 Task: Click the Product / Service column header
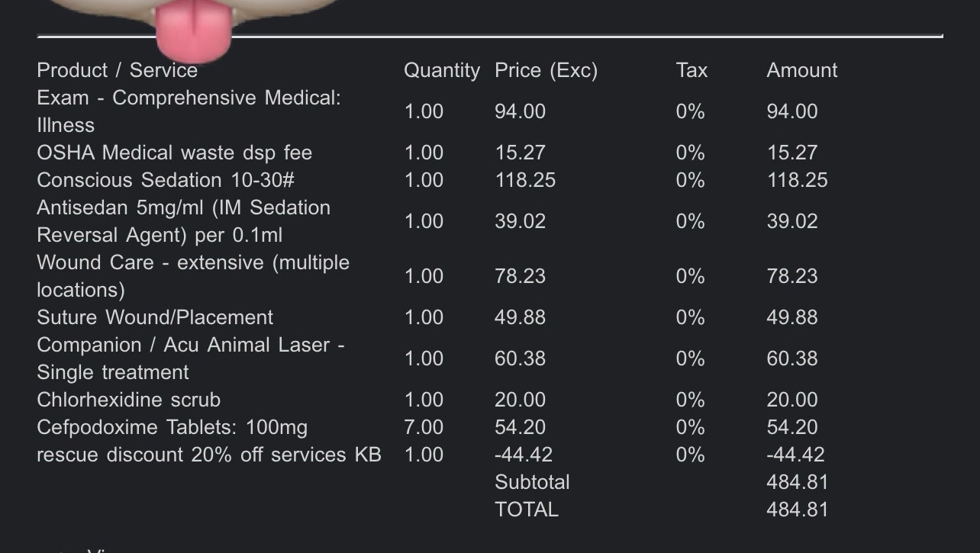pos(117,70)
